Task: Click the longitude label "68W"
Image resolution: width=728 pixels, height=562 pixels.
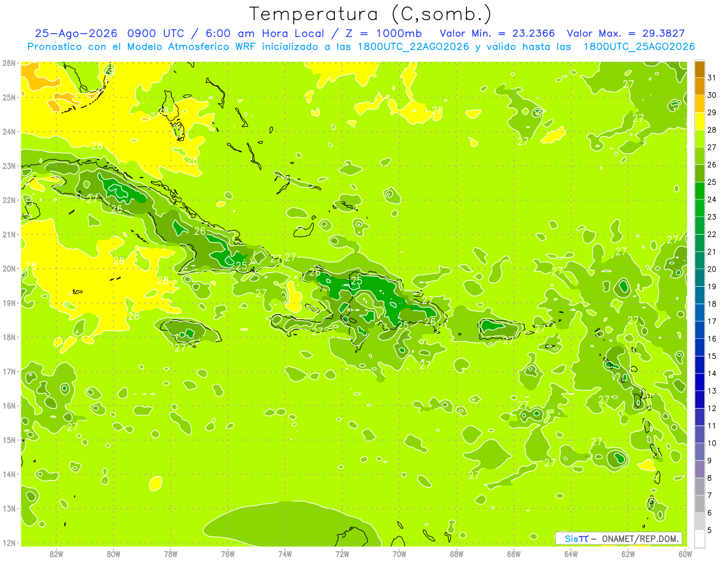Action: click(457, 554)
